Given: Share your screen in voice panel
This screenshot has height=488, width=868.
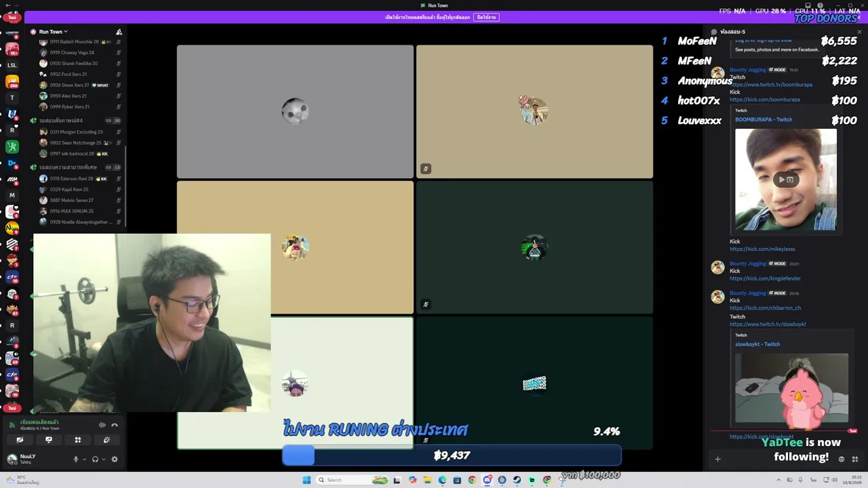Looking at the screenshot, I should [x=49, y=440].
